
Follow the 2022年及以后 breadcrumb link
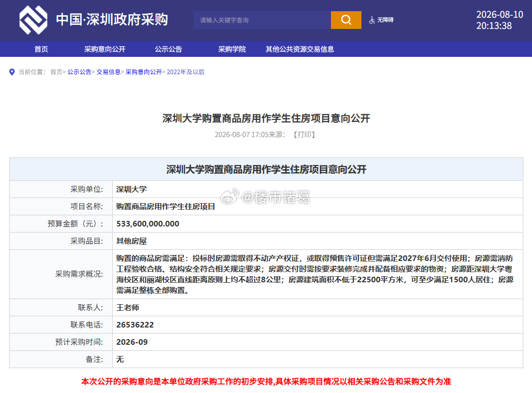186,72
